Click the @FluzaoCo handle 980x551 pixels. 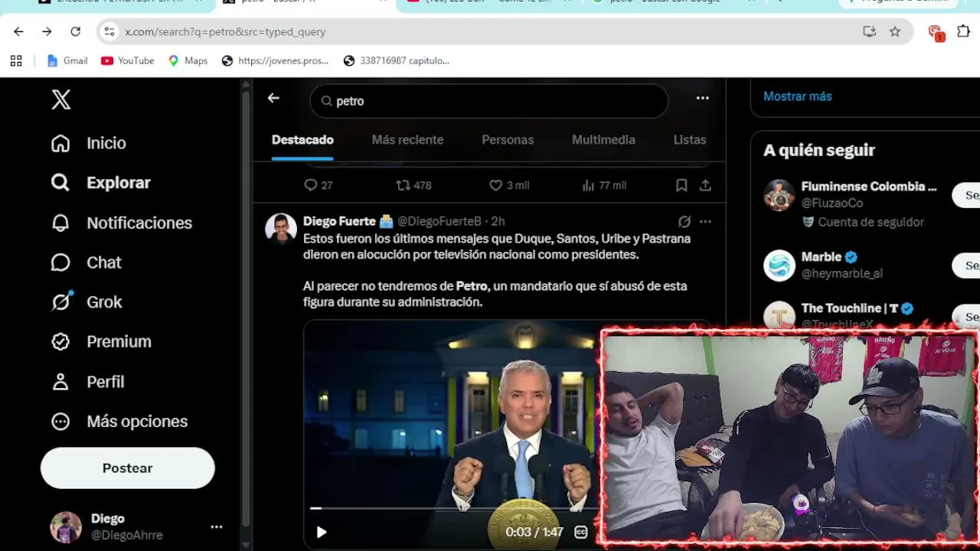click(x=832, y=203)
